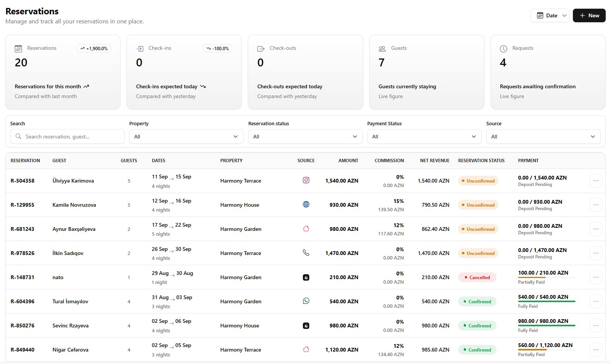The width and height of the screenshot is (611, 364).
Task: Click the Check-ins card arrow icon
Action: [x=140, y=49]
